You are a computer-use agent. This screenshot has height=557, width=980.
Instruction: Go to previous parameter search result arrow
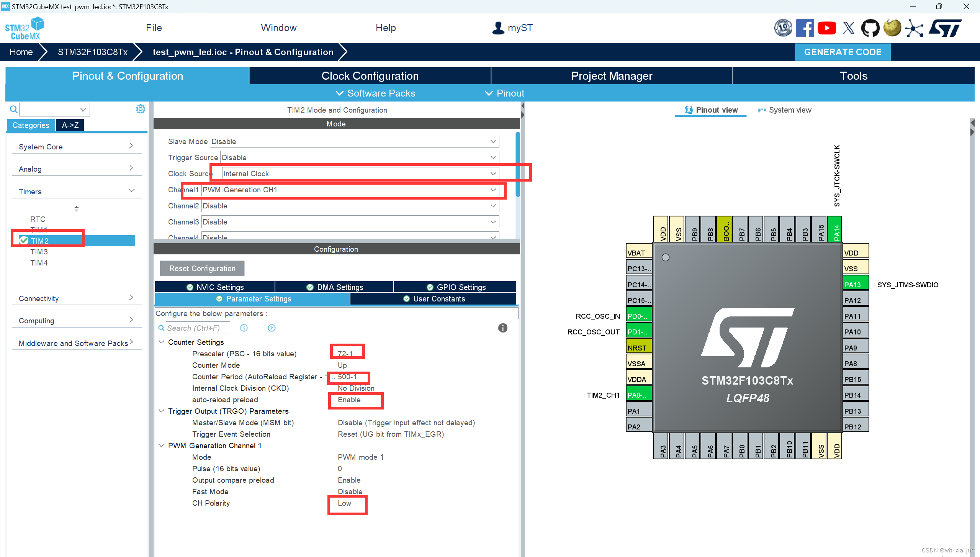(244, 328)
